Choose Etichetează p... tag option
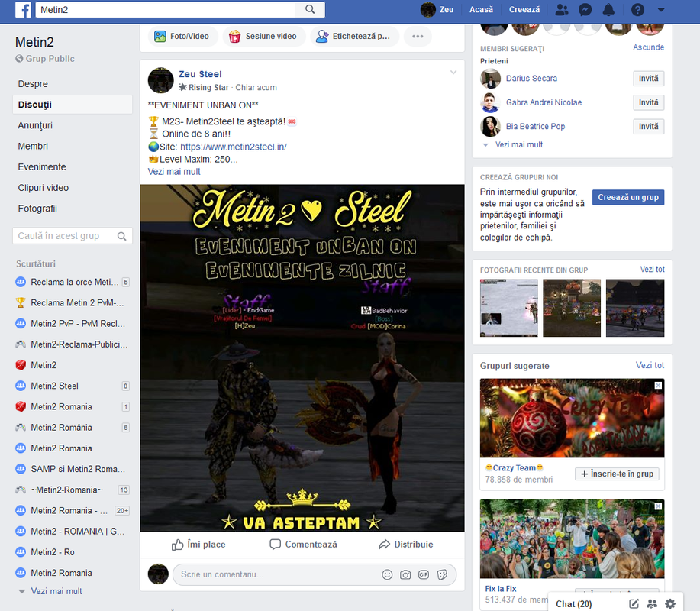The width and height of the screenshot is (700, 611). coord(353,36)
